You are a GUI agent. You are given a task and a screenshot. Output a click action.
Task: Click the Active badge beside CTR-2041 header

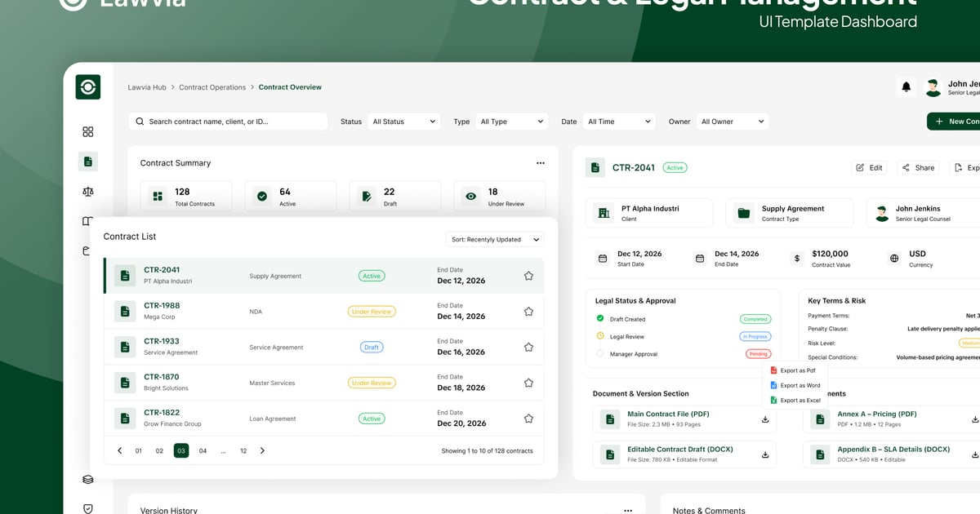coord(675,167)
